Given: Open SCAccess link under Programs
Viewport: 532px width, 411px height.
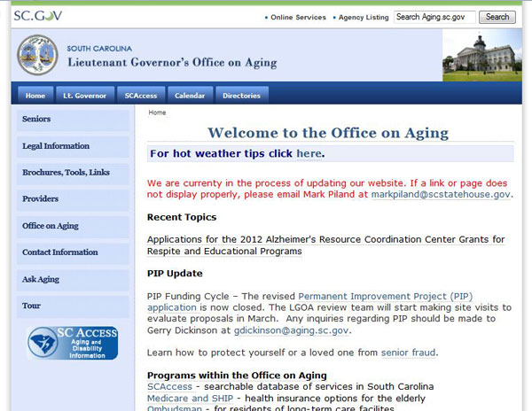Looking at the screenshot, I should (x=169, y=386).
